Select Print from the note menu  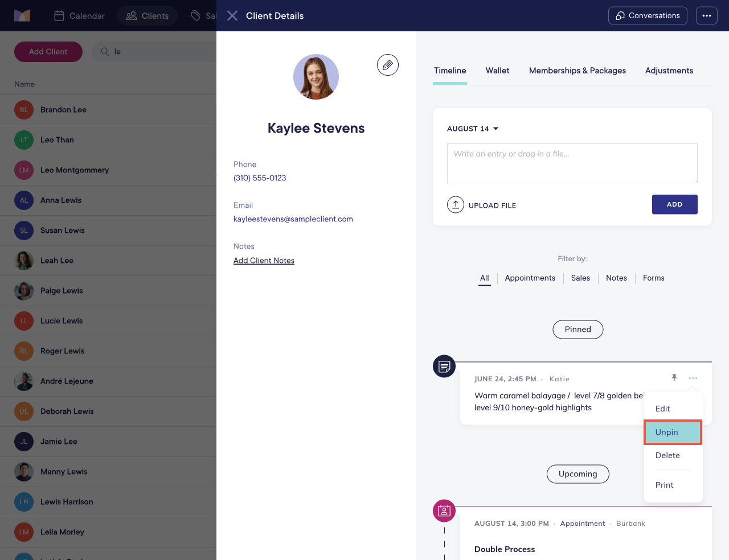pyautogui.click(x=673, y=485)
